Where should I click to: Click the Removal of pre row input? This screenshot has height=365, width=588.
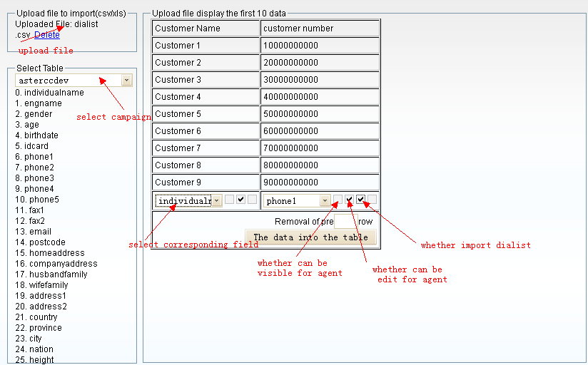345,222
